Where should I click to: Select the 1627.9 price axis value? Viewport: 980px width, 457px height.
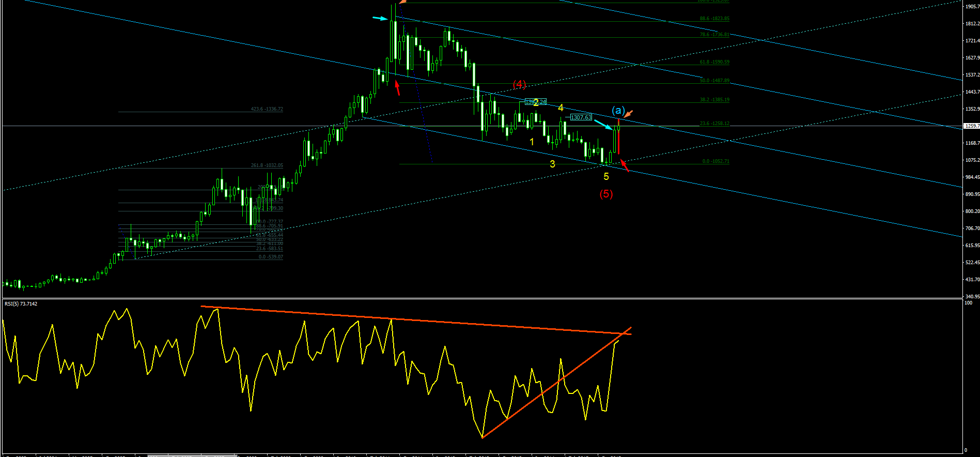tap(972, 58)
